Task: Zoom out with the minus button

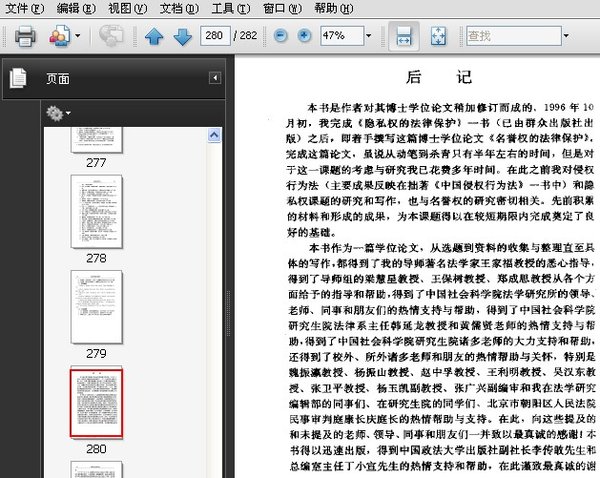Action: point(279,37)
